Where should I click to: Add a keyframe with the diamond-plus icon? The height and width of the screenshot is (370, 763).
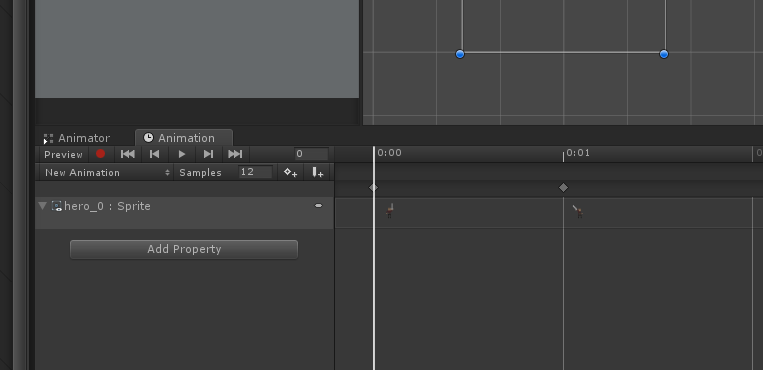(291, 172)
